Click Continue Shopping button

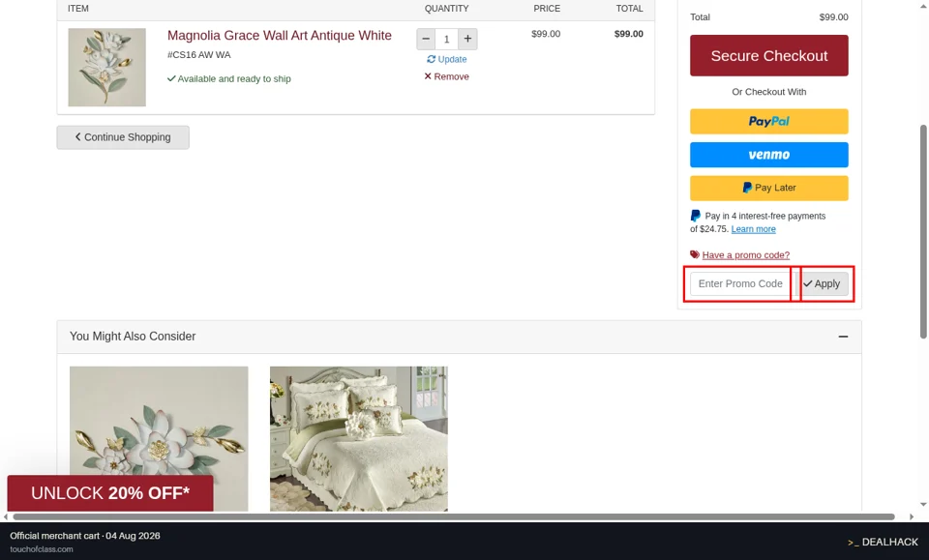click(x=123, y=137)
